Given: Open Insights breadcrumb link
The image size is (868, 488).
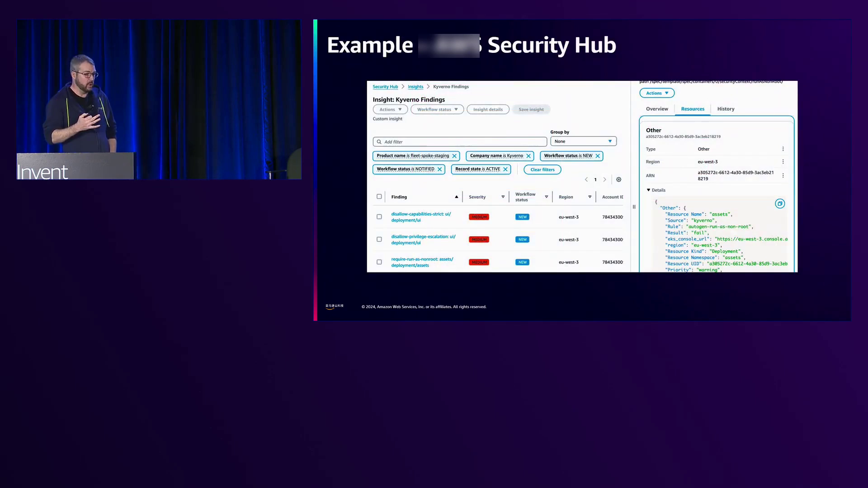Looking at the screenshot, I should pos(415,87).
